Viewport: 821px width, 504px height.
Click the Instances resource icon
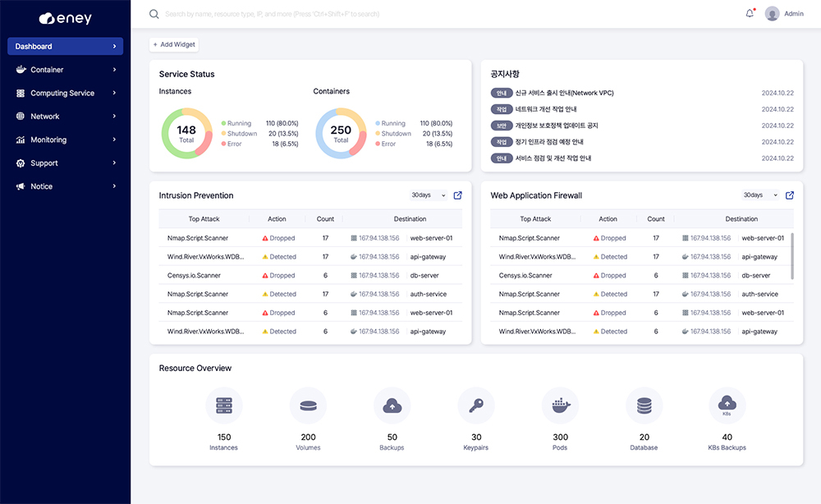coord(223,405)
